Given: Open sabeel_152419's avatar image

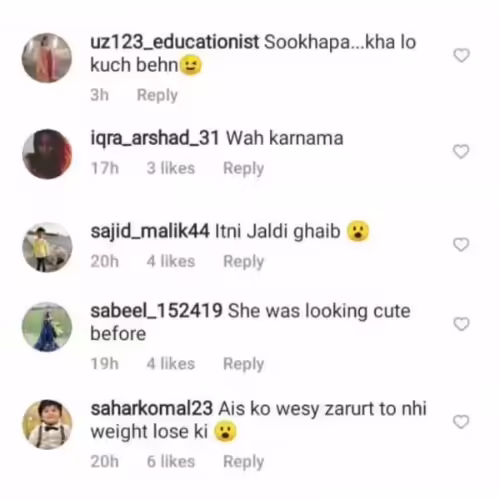Looking at the screenshot, I should pos(47,327).
